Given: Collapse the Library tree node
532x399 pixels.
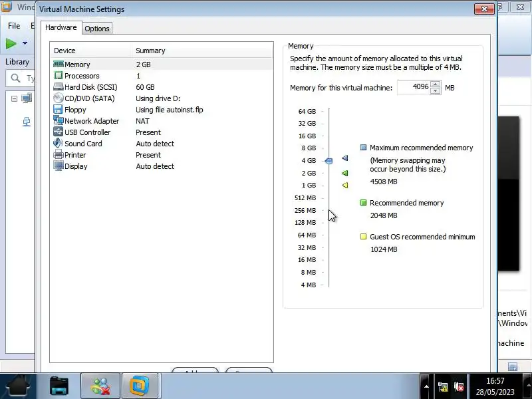Looking at the screenshot, I should click(x=14, y=98).
